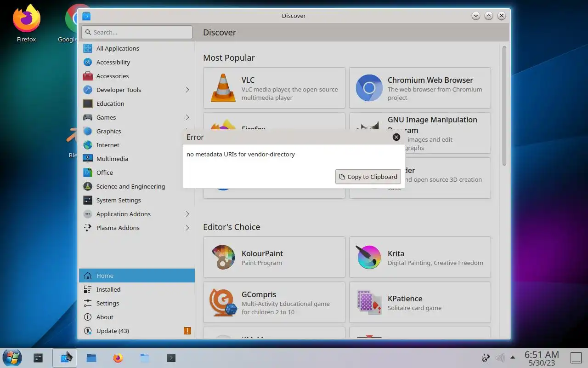The image size is (588, 368).
Task: Open the taskbar start menu button
Action: (12, 357)
